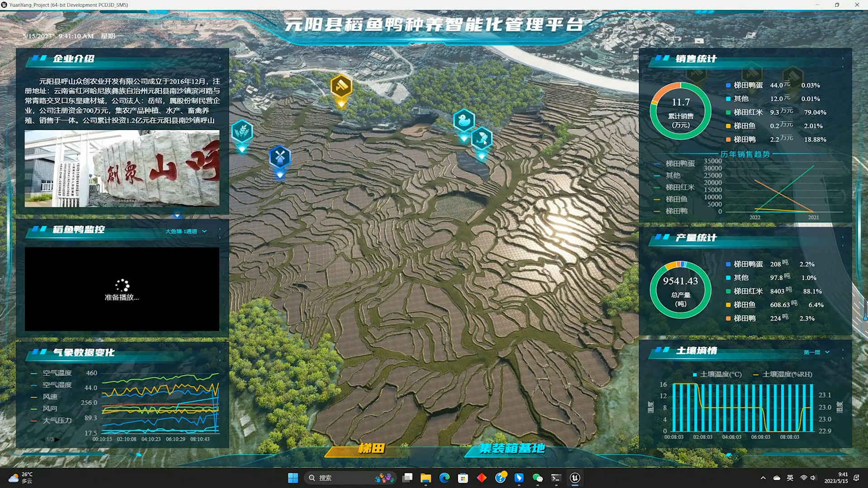Click the 梯田鸭 orange swatch in production list
868x488 pixels.
pos(728,319)
